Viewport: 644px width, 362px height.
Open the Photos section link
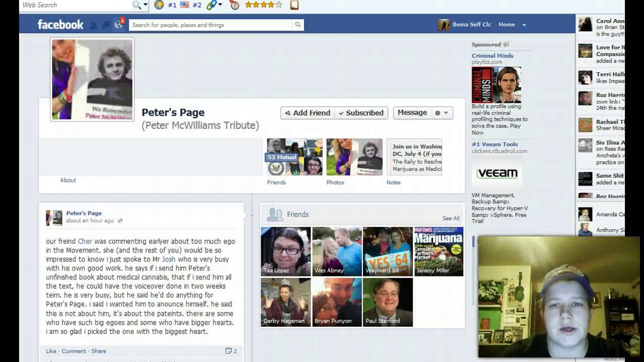(335, 183)
